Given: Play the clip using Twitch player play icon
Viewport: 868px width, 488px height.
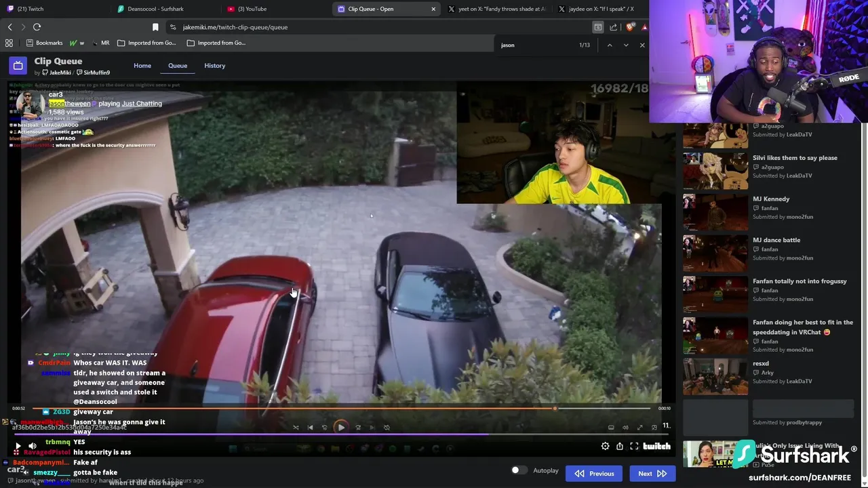Looking at the screenshot, I should [x=18, y=446].
